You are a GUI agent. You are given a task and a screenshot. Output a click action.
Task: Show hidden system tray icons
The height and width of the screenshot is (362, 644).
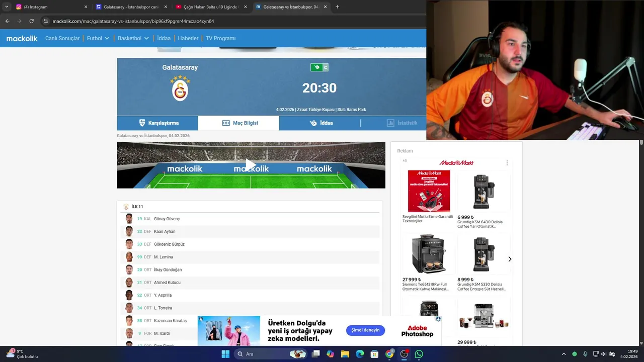563,354
